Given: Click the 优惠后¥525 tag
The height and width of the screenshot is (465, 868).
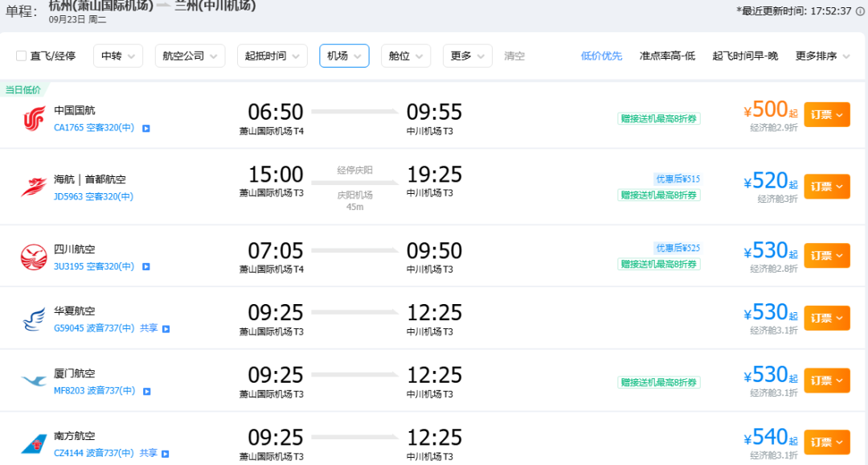Looking at the screenshot, I should coord(678,249).
